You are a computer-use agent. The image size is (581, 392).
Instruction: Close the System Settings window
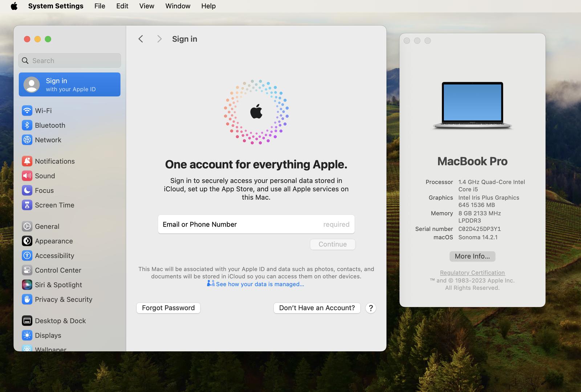point(27,39)
